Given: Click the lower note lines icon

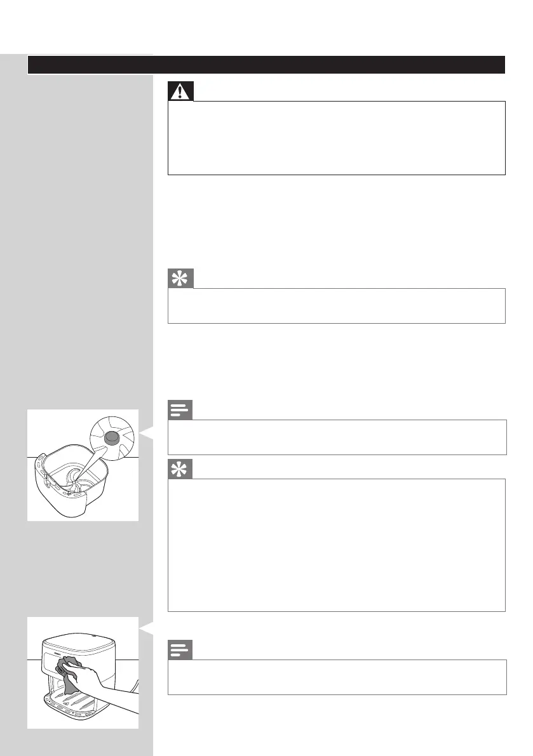Looking at the screenshot, I should [180, 650].
